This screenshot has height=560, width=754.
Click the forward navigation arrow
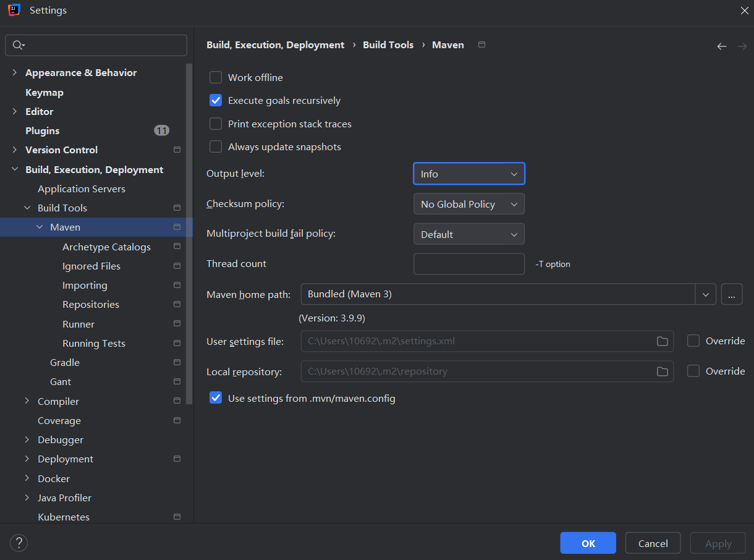point(742,46)
